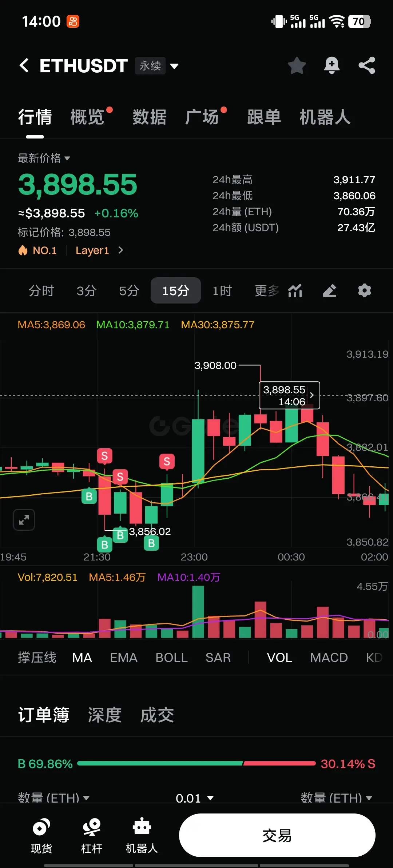The image size is (393, 868).
Task: Select the 3分 timeframe
Action: click(x=87, y=290)
